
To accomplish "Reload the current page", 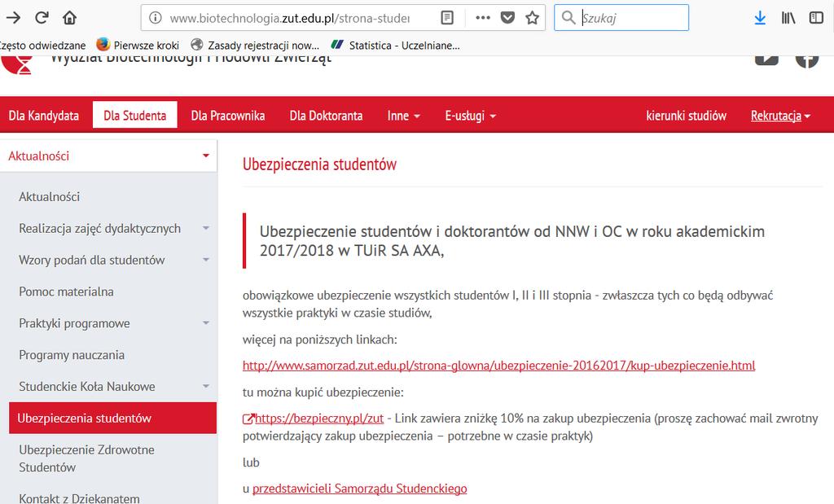I will pyautogui.click(x=42, y=18).
